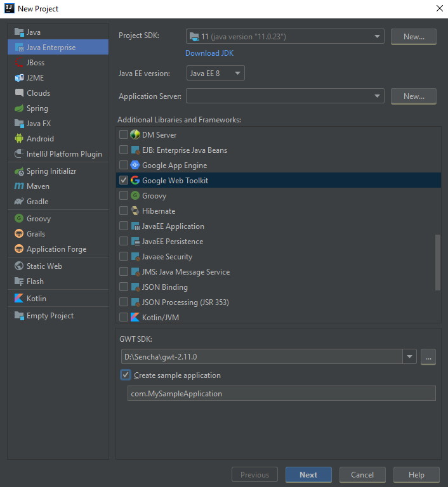The width and height of the screenshot is (448, 487).
Task: Pick the Kotlin project icon
Action: click(19, 299)
